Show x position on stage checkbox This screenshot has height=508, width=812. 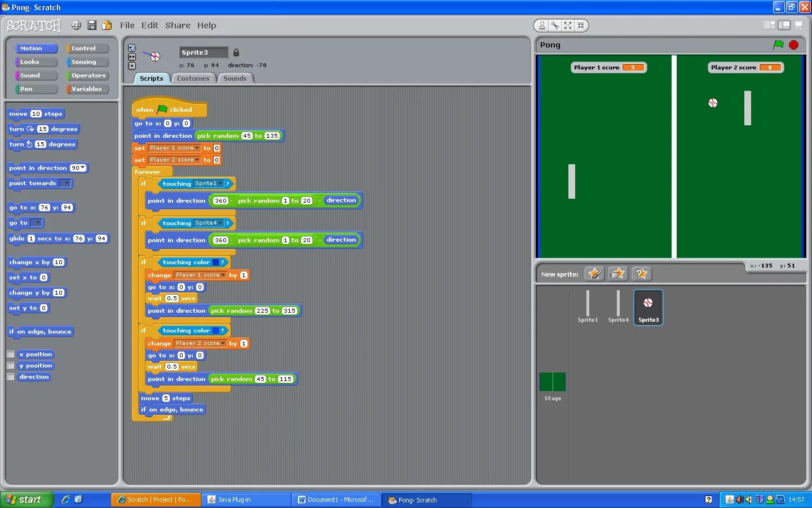[x=10, y=354]
